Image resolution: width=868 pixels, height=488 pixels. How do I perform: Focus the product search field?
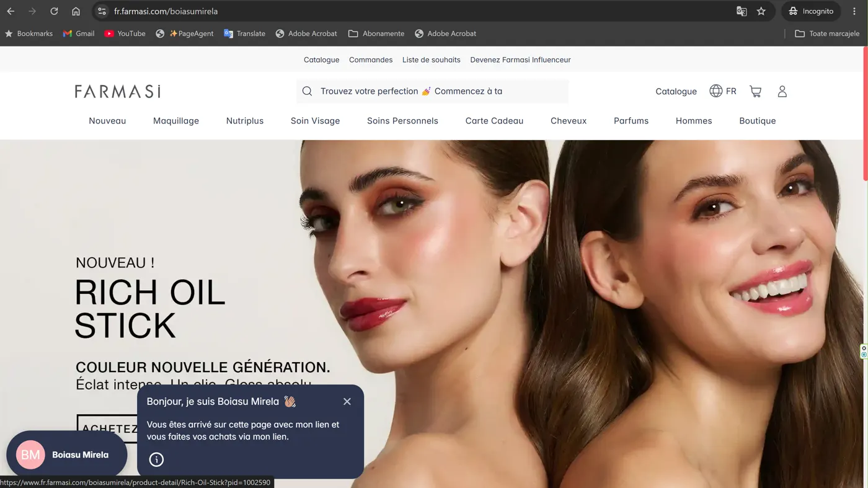[432, 91]
